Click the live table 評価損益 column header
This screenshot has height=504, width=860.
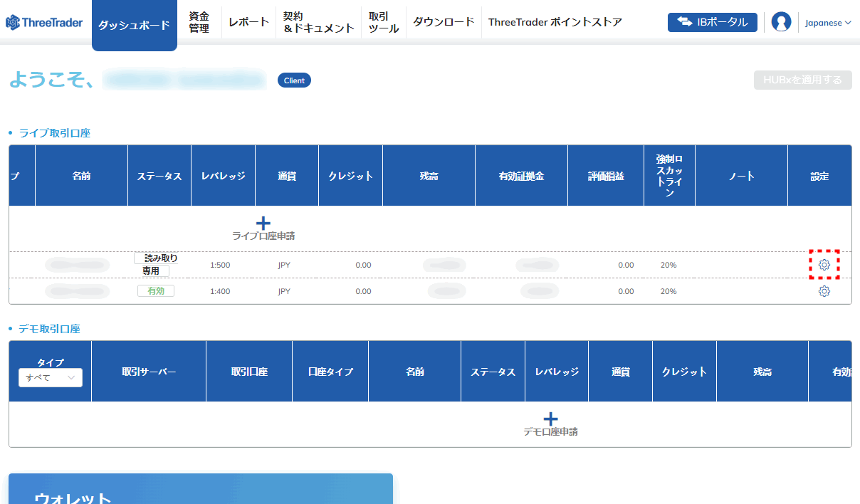click(607, 176)
